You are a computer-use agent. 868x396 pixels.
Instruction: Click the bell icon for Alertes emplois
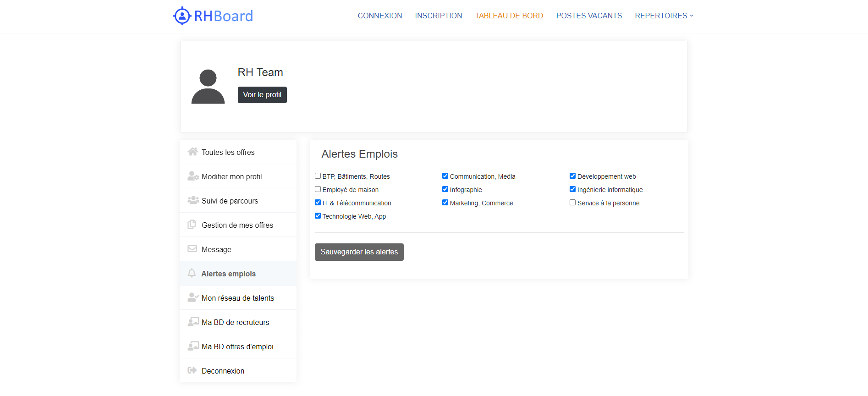pyautogui.click(x=192, y=273)
